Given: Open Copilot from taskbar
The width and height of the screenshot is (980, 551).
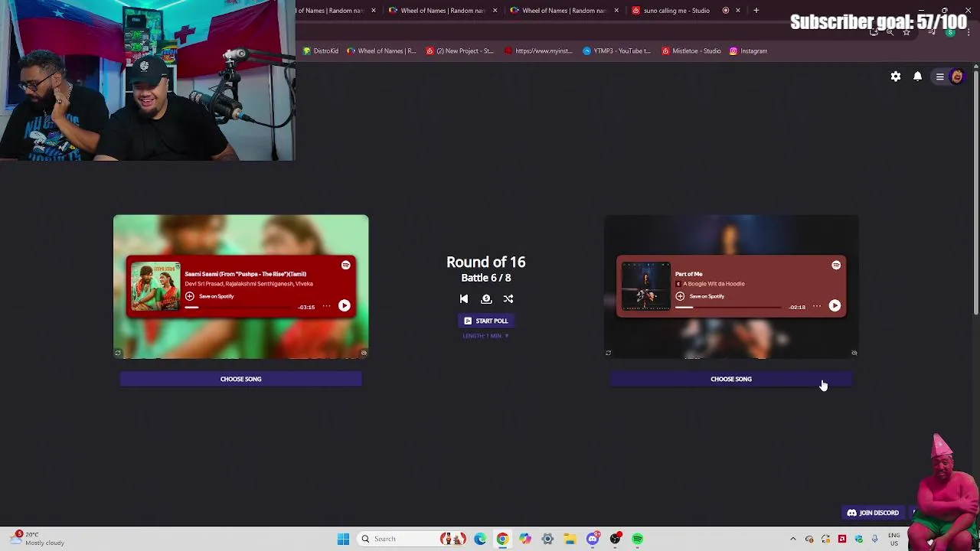Looking at the screenshot, I should click(x=524, y=539).
